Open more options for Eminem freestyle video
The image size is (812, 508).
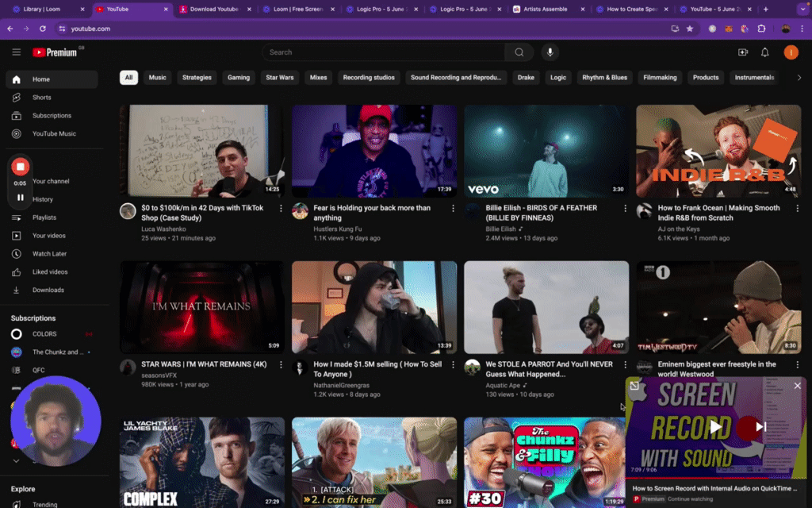(x=797, y=365)
